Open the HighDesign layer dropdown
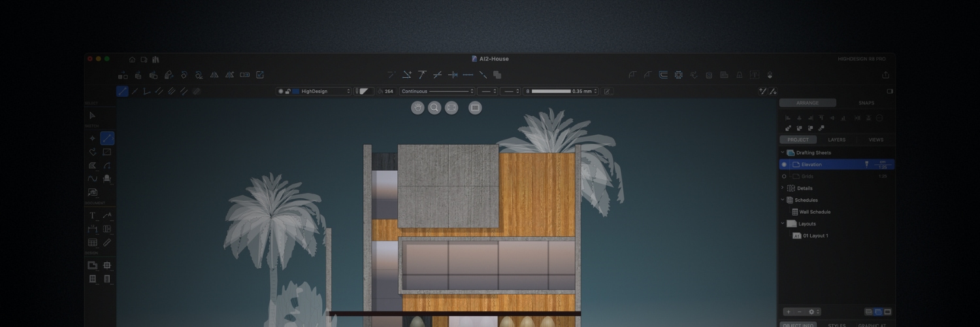Viewport: 980px width, 327px height. (x=314, y=92)
